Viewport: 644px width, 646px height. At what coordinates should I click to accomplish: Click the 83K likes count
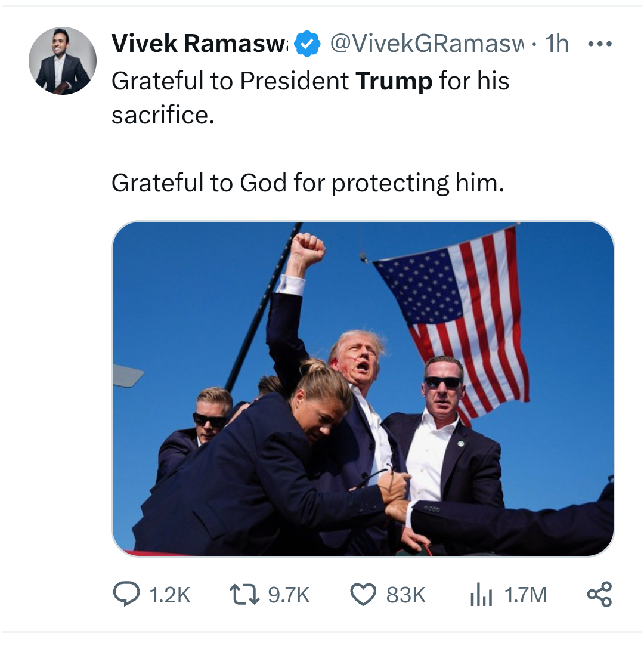(x=406, y=595)
